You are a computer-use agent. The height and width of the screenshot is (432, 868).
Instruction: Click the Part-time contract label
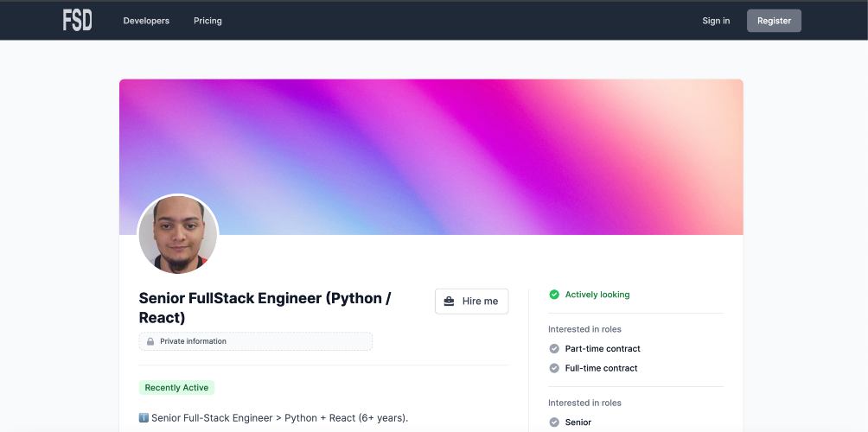point(603,348)
